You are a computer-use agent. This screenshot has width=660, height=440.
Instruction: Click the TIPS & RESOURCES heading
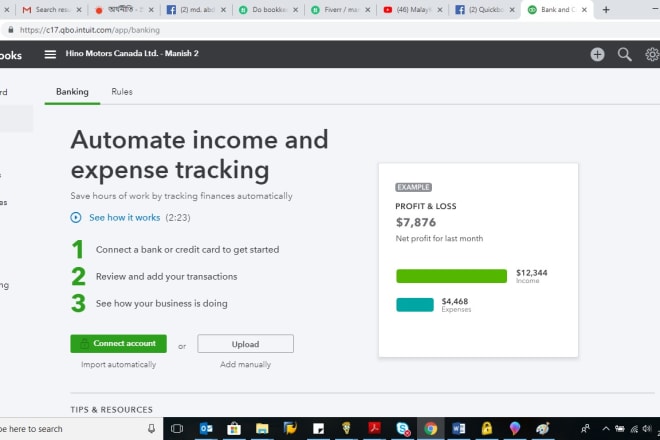[112, 410]
